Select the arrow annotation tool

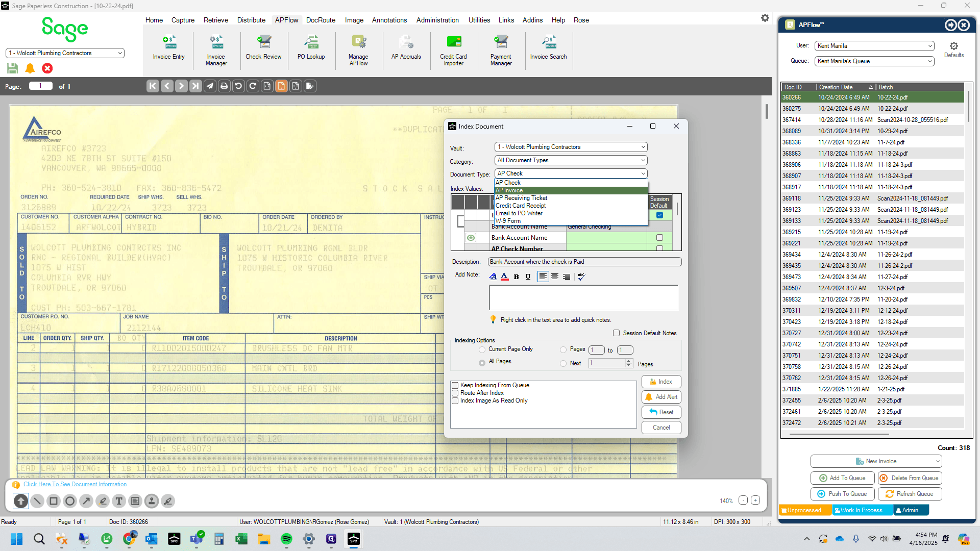coord(86,501)
